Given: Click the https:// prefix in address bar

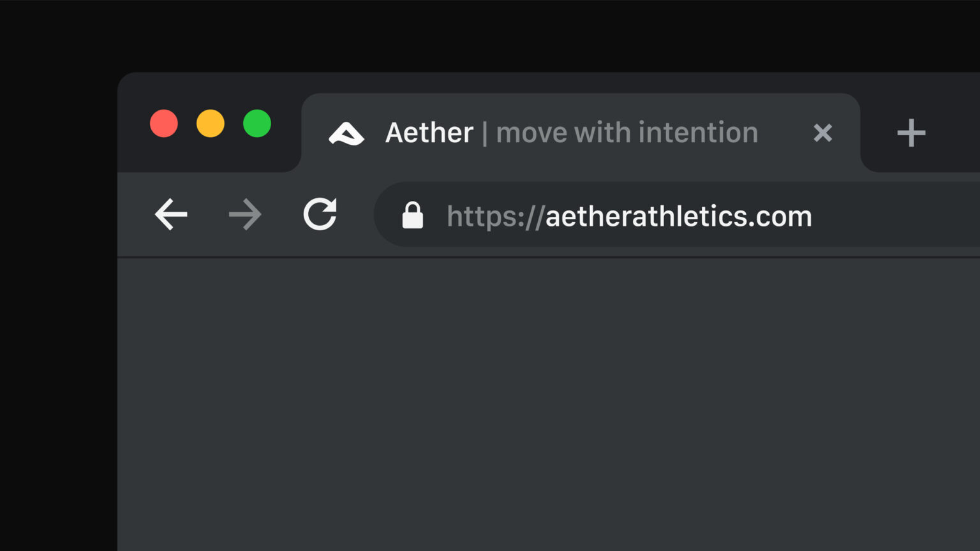Looking at the screenshot, I should [x=494, y=216].
